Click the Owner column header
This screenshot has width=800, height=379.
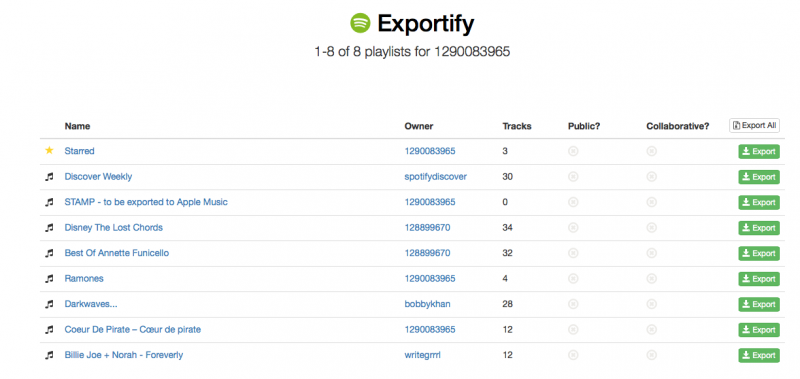pos(419,126)
